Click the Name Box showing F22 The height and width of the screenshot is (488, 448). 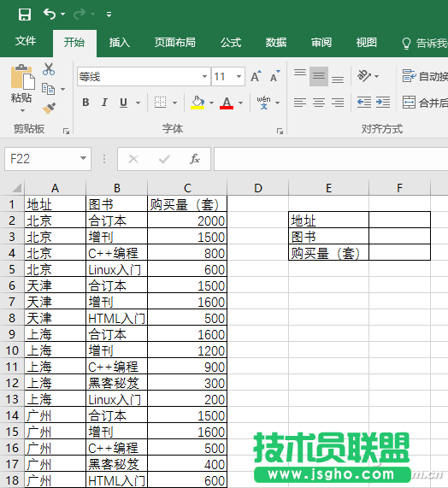click(x=42, y=159)
